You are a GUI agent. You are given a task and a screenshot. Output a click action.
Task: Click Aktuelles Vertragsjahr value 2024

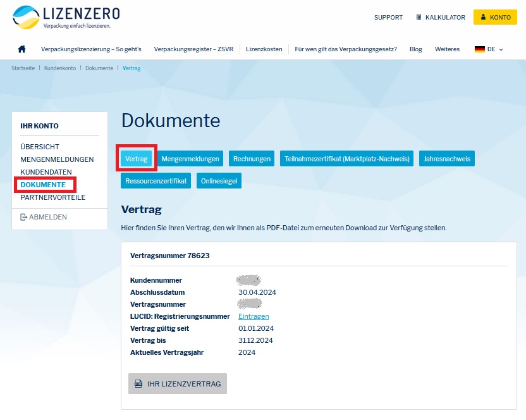pos(247,352)
